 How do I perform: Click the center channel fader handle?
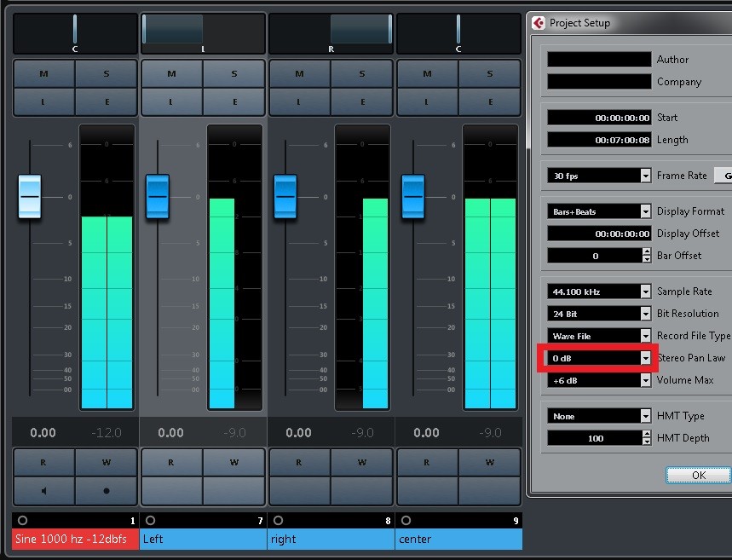pos(413,197)
